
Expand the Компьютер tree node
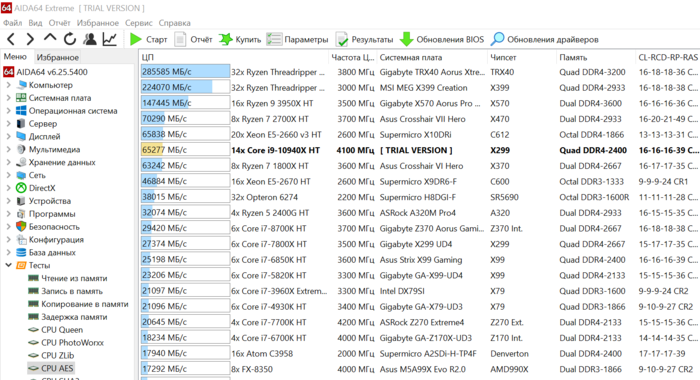tap(8, 85)
